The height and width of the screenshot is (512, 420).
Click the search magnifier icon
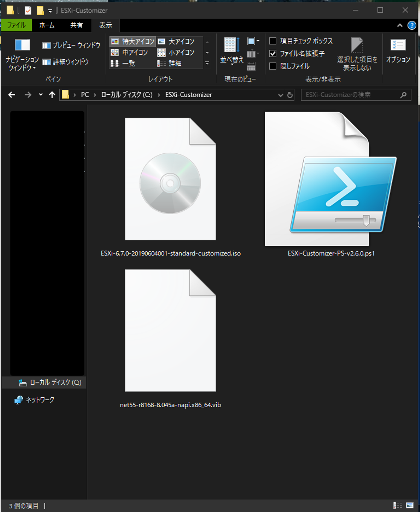403,95
